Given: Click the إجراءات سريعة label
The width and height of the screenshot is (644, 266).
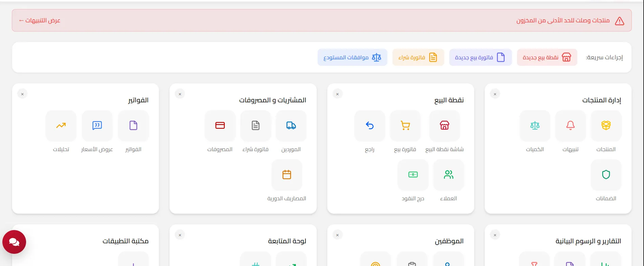Looking at the screenshot, I should click(x=604, y=57).
